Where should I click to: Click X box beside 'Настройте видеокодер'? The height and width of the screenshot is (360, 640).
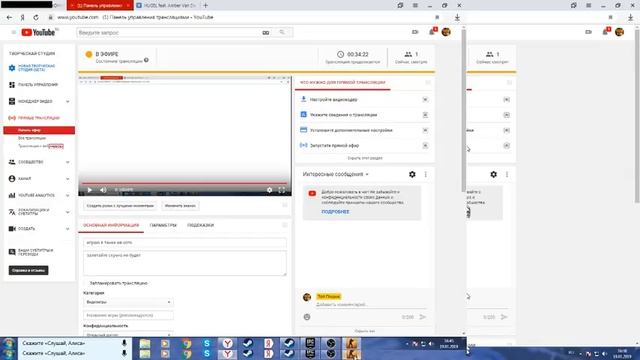coord(425,100)
